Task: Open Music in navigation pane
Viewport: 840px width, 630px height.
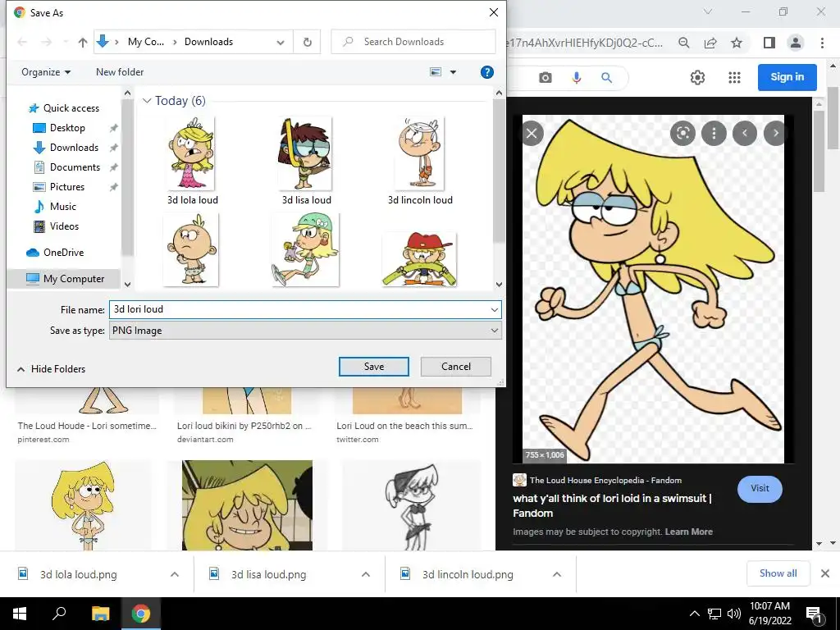Action: point(62,207)
